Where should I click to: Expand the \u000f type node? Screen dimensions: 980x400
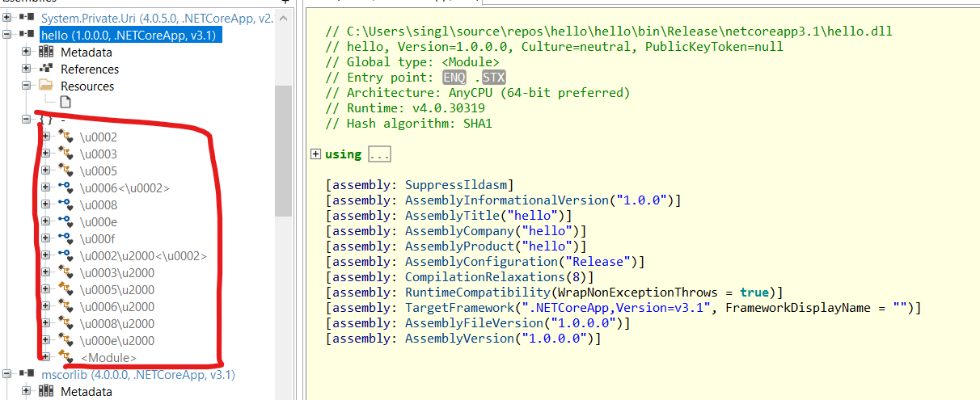coord(46,238)
